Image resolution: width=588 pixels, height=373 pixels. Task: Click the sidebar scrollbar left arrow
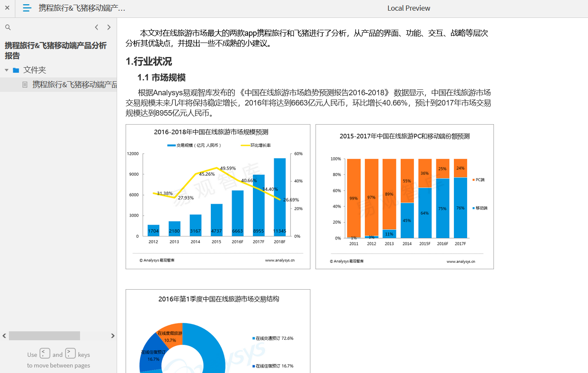4,336
